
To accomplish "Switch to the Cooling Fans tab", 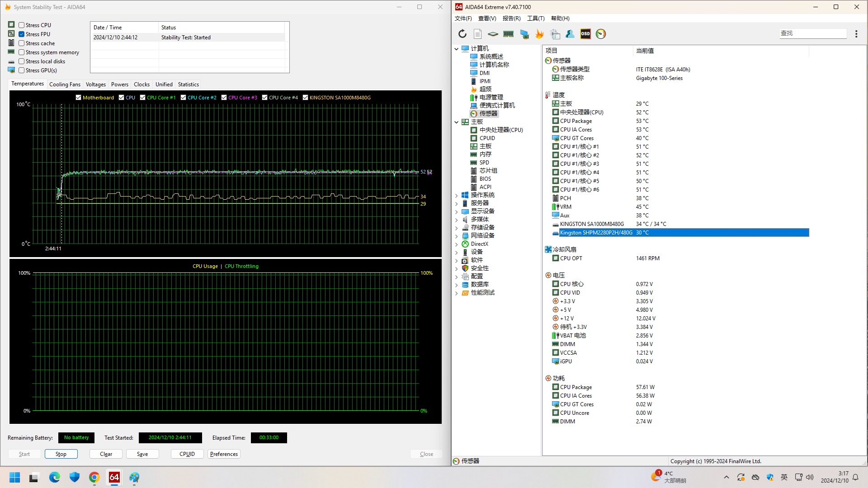I will 65,84.
